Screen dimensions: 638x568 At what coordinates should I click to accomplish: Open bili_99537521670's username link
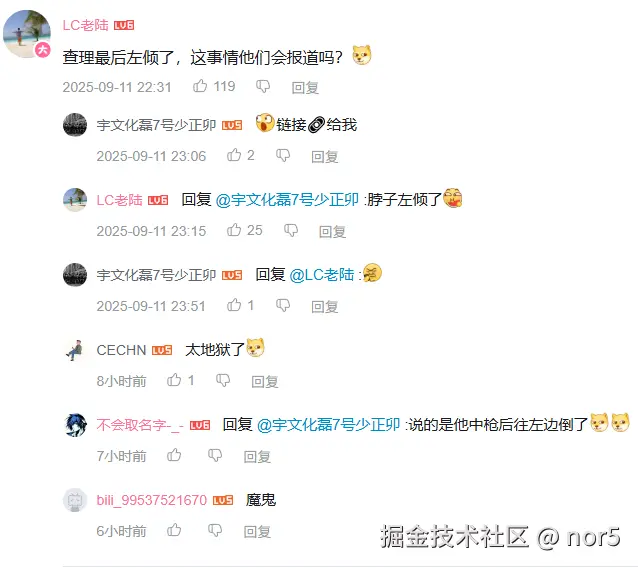(x=152, y=500)
